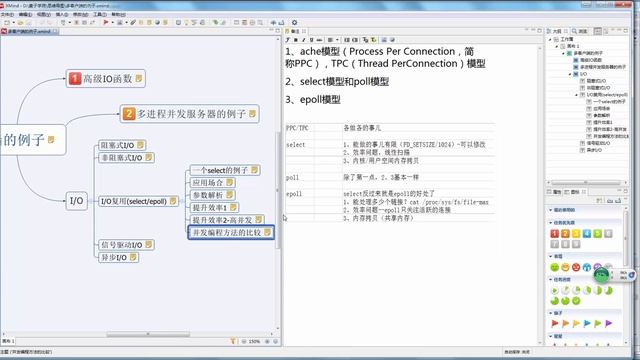This screenshot has width=640, height=360.
Task: Click the attachment paperclip toolbar icon
Action: [133, 22]
